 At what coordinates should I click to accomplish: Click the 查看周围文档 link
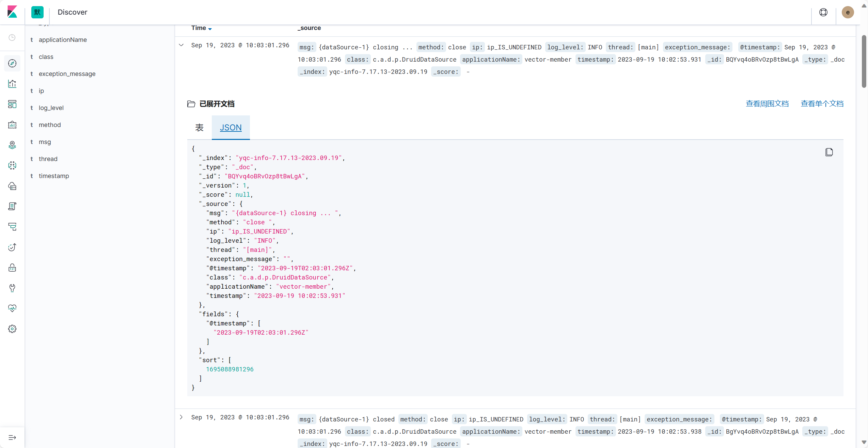[x=767, y=104]
